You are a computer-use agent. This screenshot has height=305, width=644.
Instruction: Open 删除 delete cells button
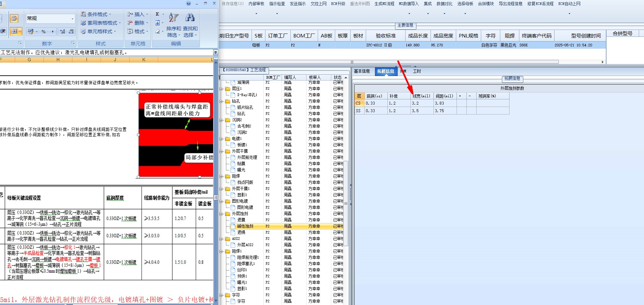click(x=138, y=23)
